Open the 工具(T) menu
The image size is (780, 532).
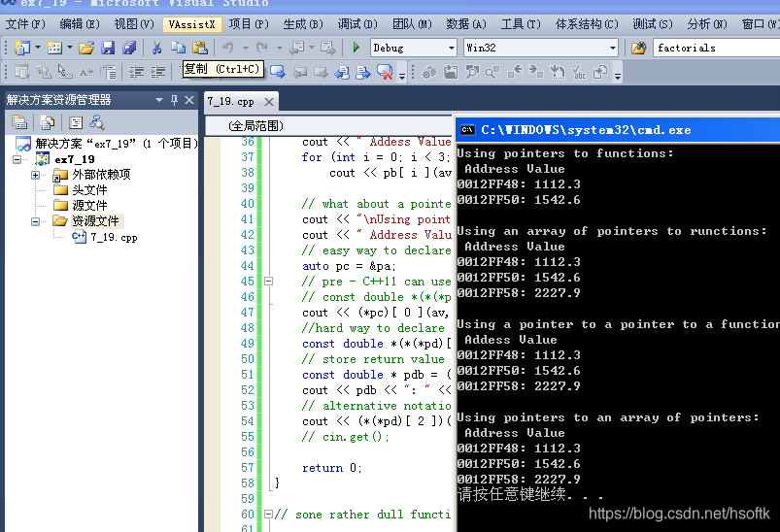[x=521, y=24]
